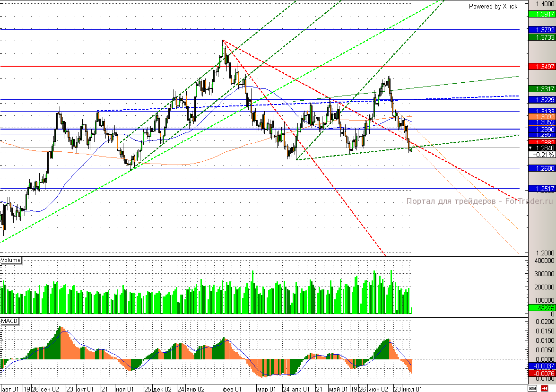Click the orange 1.3092 moving-average price tag
Screen dimensions: 556x392
[x=543, y=116]
